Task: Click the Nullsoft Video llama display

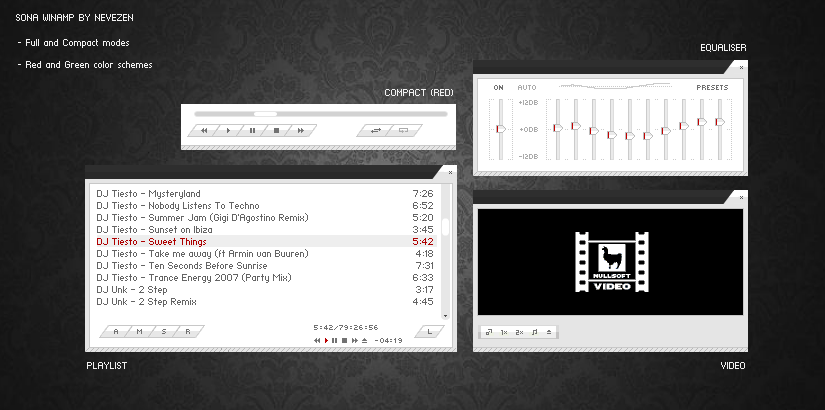Action: pyautogui.click(x=611, y=262)
